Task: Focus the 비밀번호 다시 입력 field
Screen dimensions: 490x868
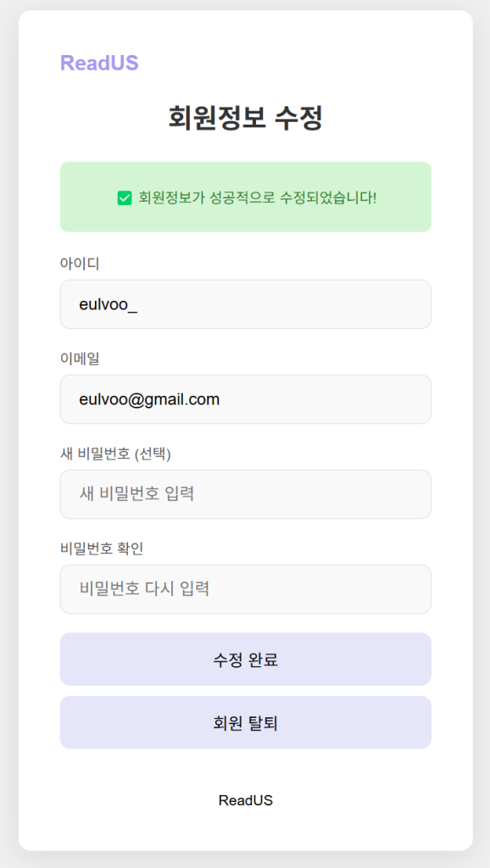Action: [x=245, y=590]
